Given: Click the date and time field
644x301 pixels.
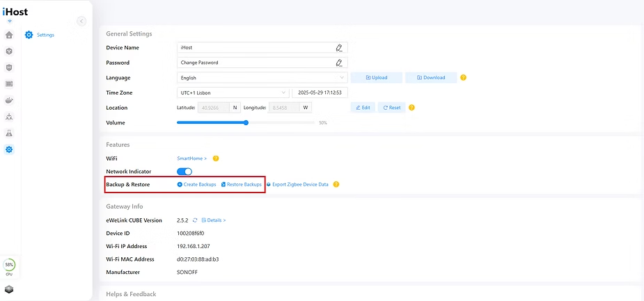Looking at the screenshot, I should pyautogui.click(x=320, y=92).
